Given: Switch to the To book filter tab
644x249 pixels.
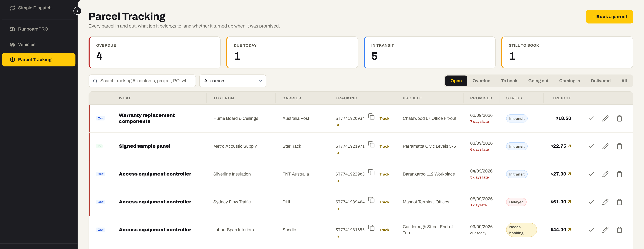Looking at the screenshot, I should [509, 81].
